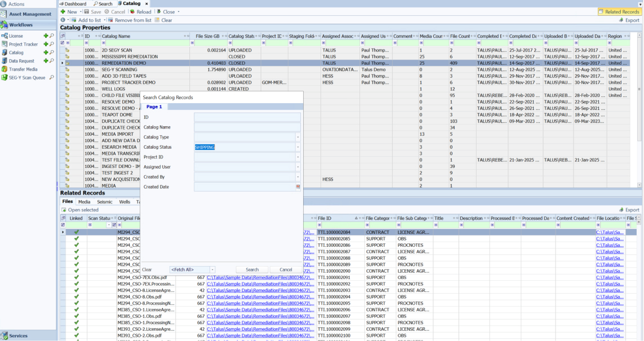Click the magnifier icon beside Project Tracker

point(52,44)
